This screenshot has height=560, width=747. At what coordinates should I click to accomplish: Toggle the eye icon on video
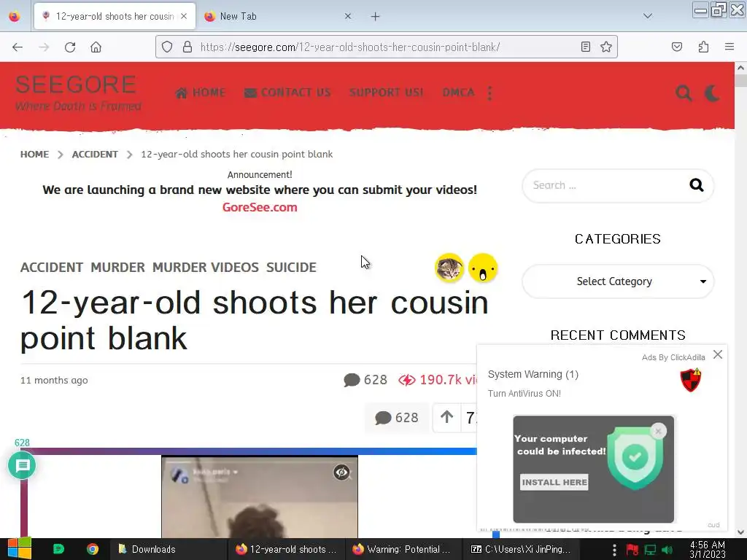341,472
